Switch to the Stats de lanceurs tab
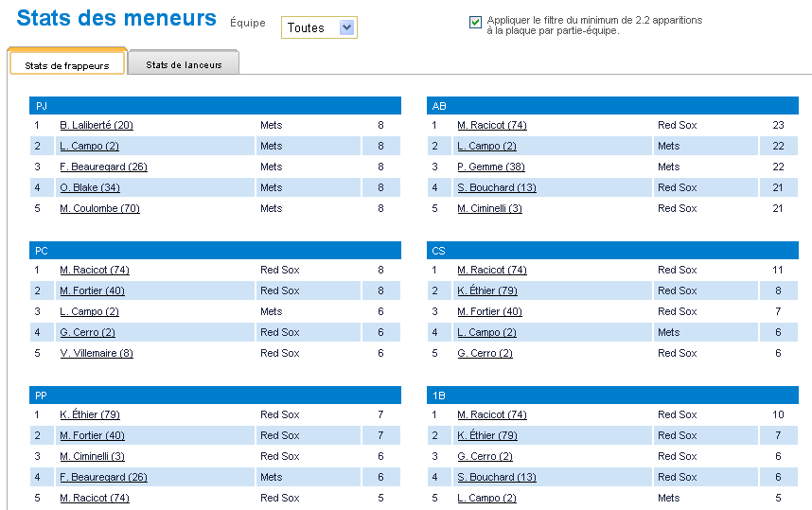Viewport: 812px width, 510px height. 184,64
